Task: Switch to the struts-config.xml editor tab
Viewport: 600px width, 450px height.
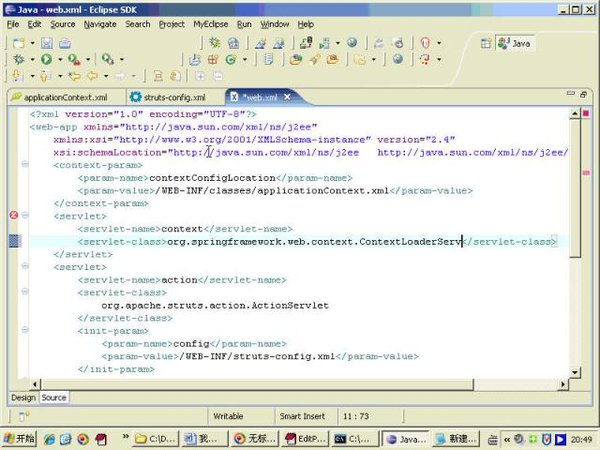Action: [174, 98]
